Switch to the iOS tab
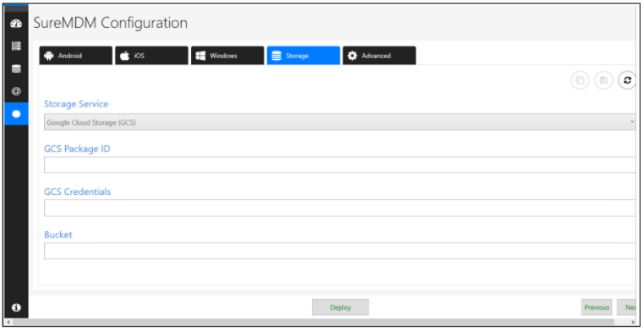This screenshot has height=330, width=644. tap(151, 56)
